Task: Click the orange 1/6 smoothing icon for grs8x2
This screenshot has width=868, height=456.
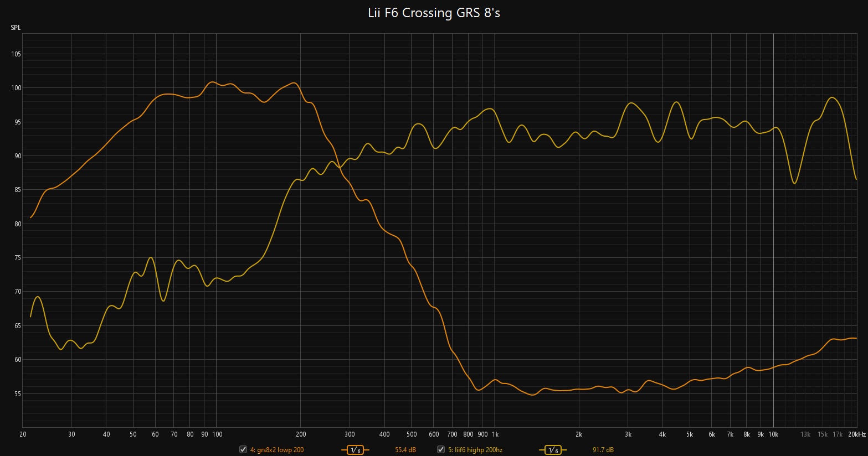Action: (x=355, y=450)
